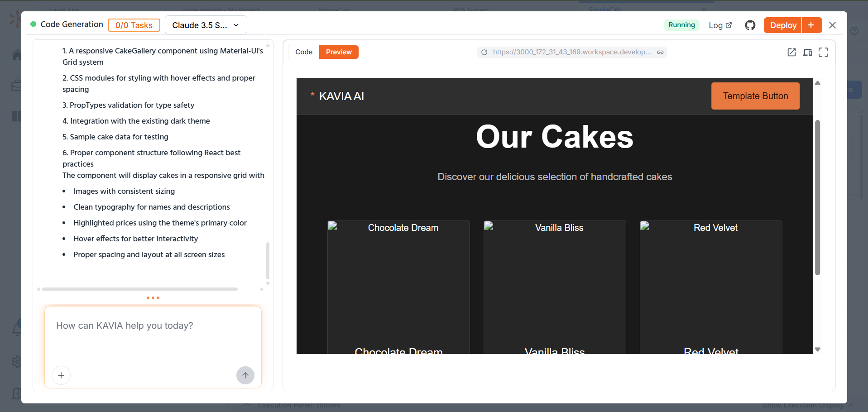Click the Deploy button

(783, 25)
